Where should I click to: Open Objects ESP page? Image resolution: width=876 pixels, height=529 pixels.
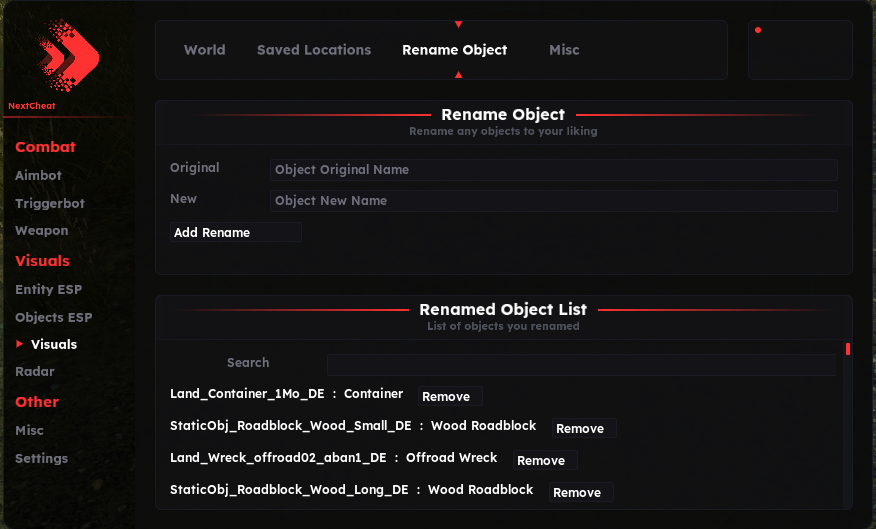(x=53, y=317)
